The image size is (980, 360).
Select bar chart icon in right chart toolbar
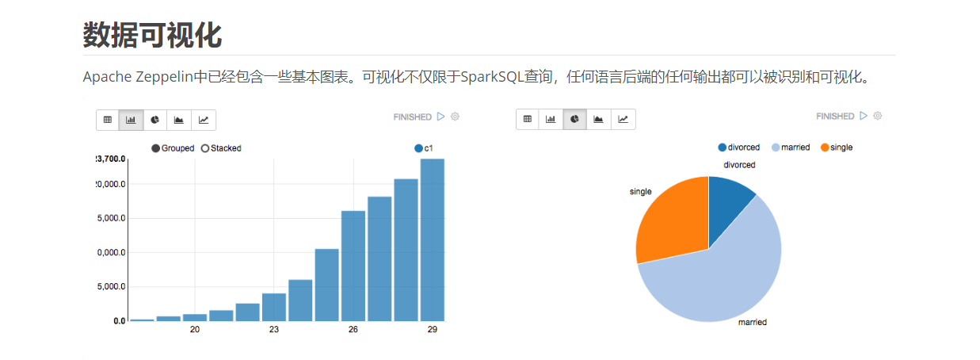[x=551, y=120]
